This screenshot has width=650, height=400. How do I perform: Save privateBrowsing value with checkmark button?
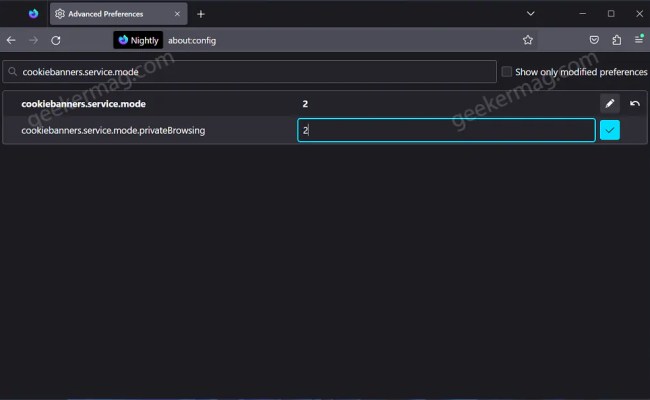point(610,130)
